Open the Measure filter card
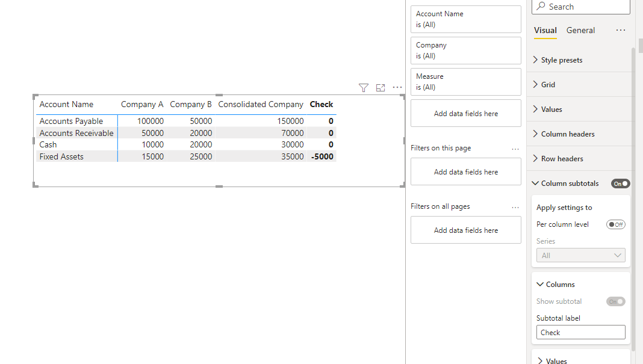 (466, 82)
